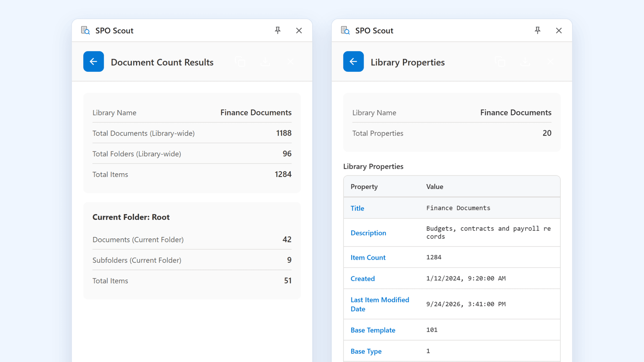The height and width of the screenshot is (362, 644).
Task: Select the Property column header
Action: (364, 187)
